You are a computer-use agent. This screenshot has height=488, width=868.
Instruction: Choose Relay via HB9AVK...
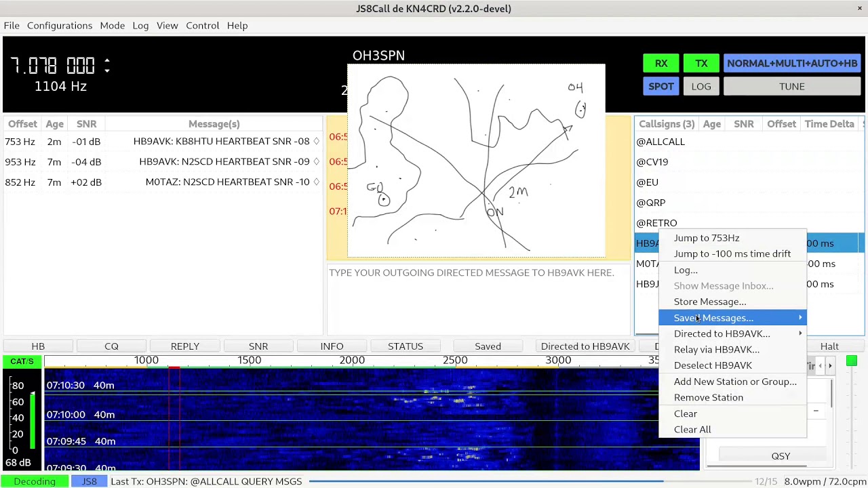pyautogui.click(x=732, y=350)
